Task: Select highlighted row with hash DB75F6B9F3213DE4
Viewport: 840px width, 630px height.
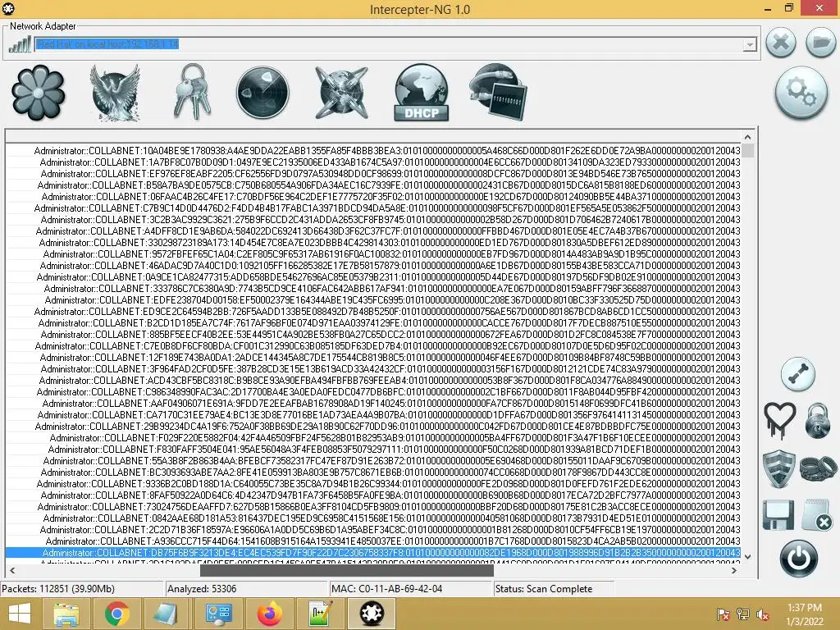Action: [373, 552]
